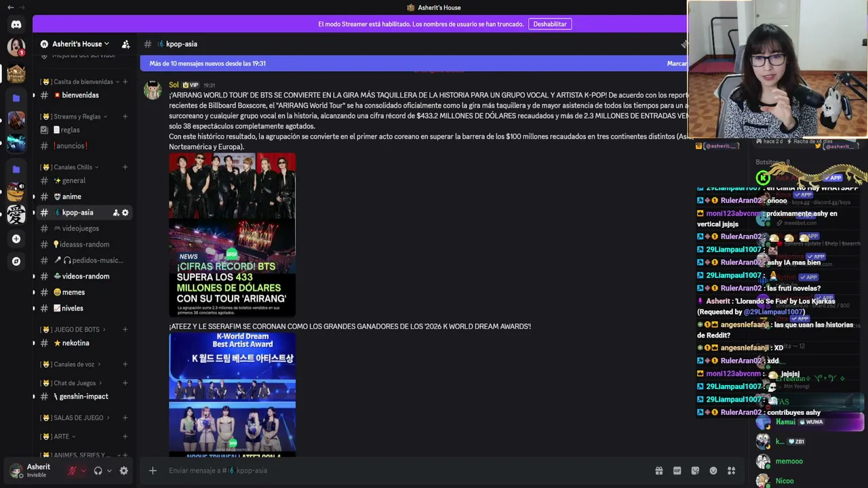This screenshot has width=868, height=488.
Task: Open the emoji picker
Action: pos(713,470)
